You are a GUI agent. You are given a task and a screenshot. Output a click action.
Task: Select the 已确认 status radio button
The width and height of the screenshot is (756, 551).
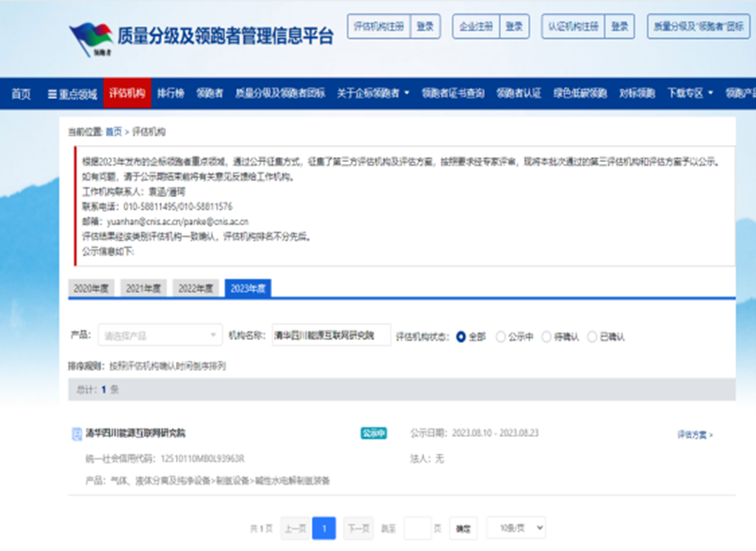592,336
